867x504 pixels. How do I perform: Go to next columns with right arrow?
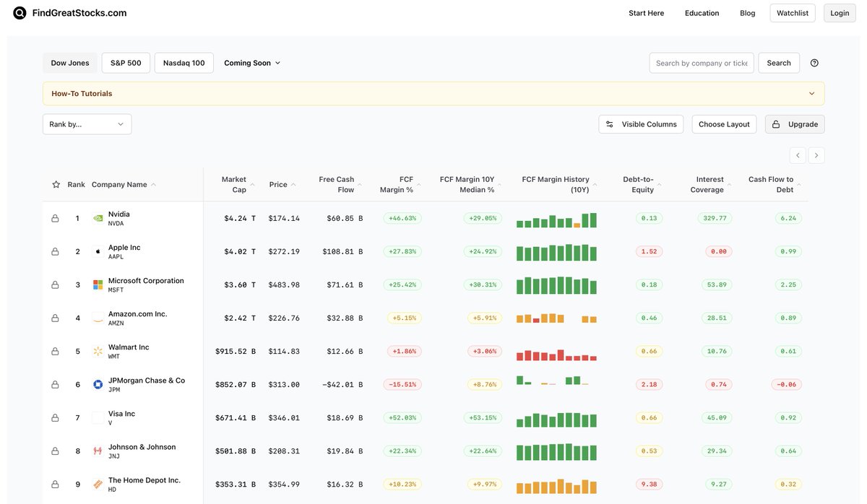coord(816,155)
